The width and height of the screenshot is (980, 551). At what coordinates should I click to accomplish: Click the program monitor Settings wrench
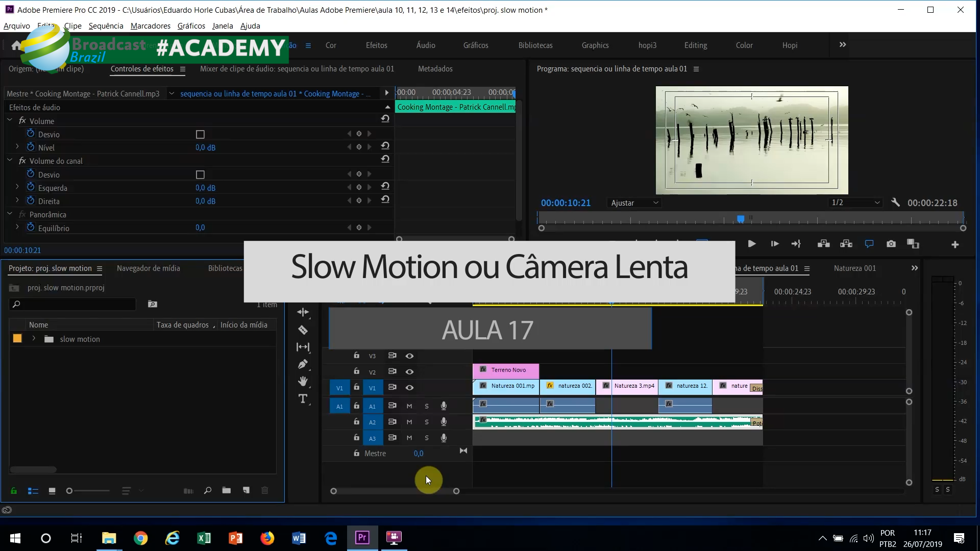tap(895, 203)
